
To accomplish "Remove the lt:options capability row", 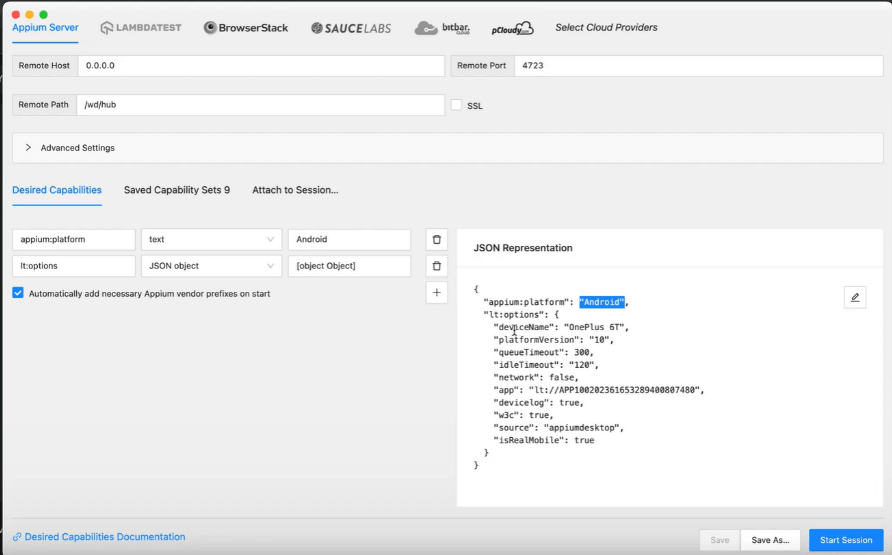I will [x=436, y=266].
